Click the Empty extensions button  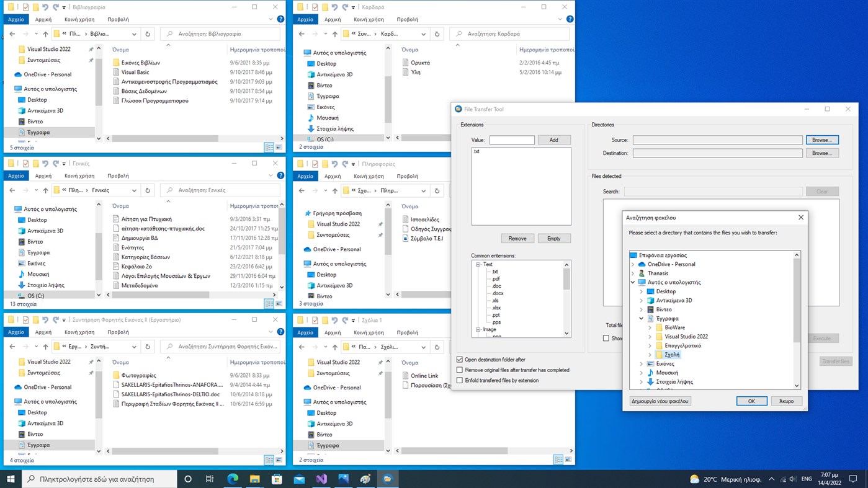point(554,239)
